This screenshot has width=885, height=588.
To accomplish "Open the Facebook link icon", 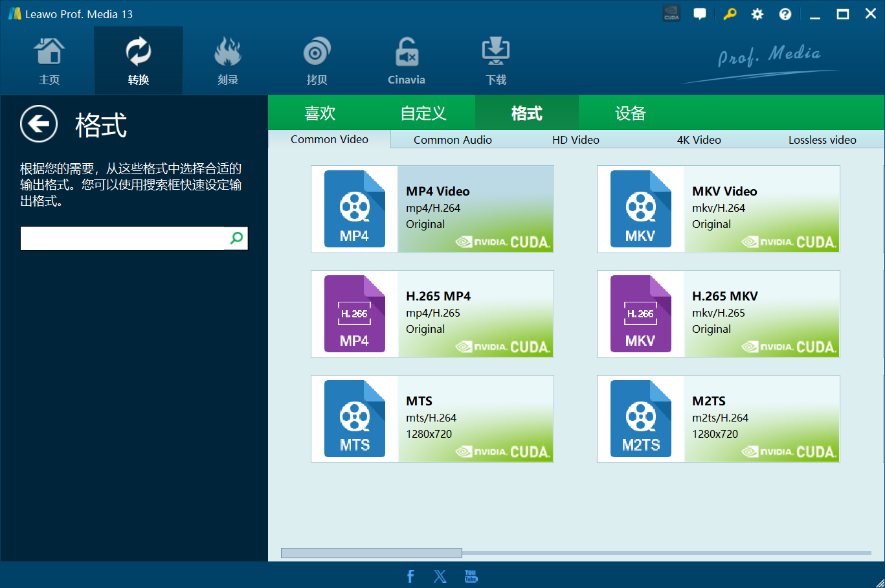I will pos(410,576).
